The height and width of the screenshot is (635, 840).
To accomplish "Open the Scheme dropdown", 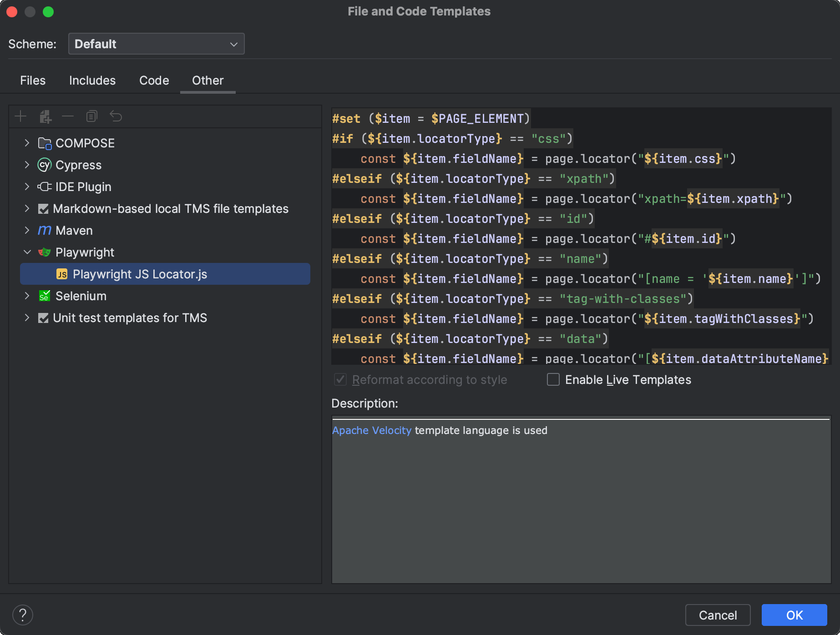I will pos(156,44).
